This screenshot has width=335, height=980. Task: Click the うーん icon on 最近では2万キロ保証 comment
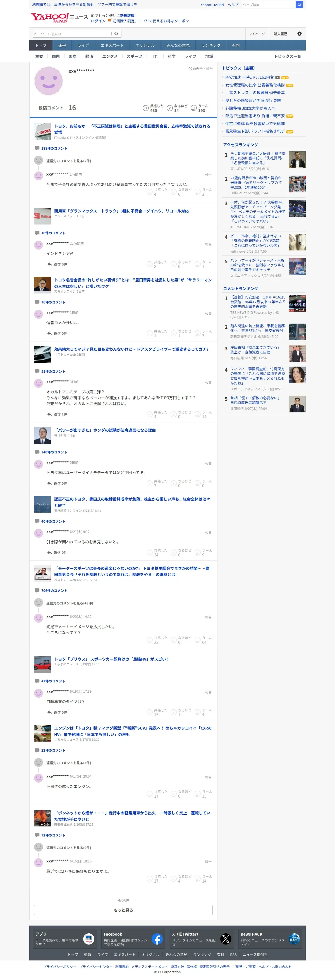point(197,878)
